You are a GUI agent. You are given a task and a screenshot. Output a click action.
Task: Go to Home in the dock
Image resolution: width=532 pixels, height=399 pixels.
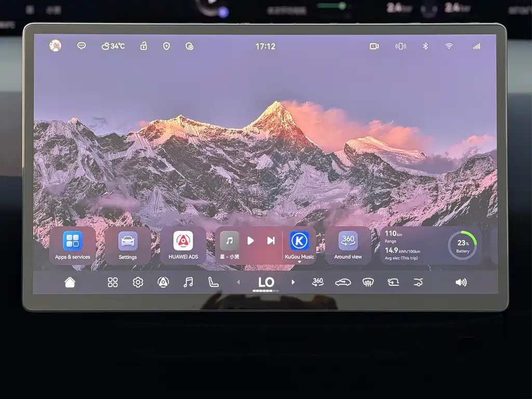pos(70,282)
